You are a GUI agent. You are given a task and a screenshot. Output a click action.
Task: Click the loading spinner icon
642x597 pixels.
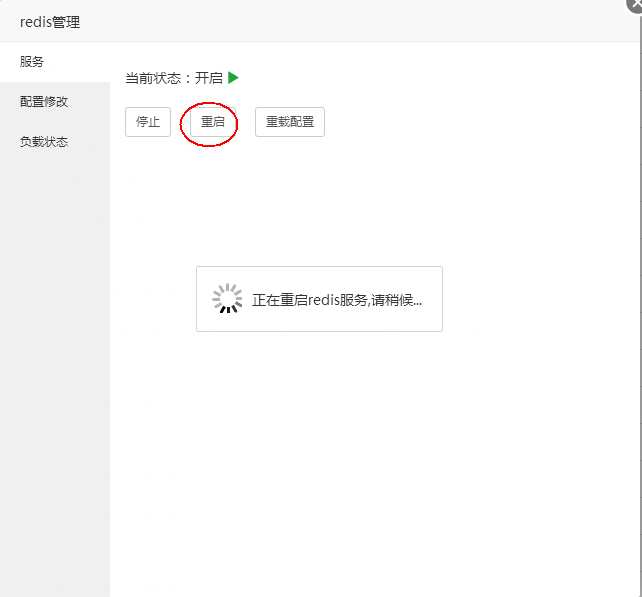227,298
